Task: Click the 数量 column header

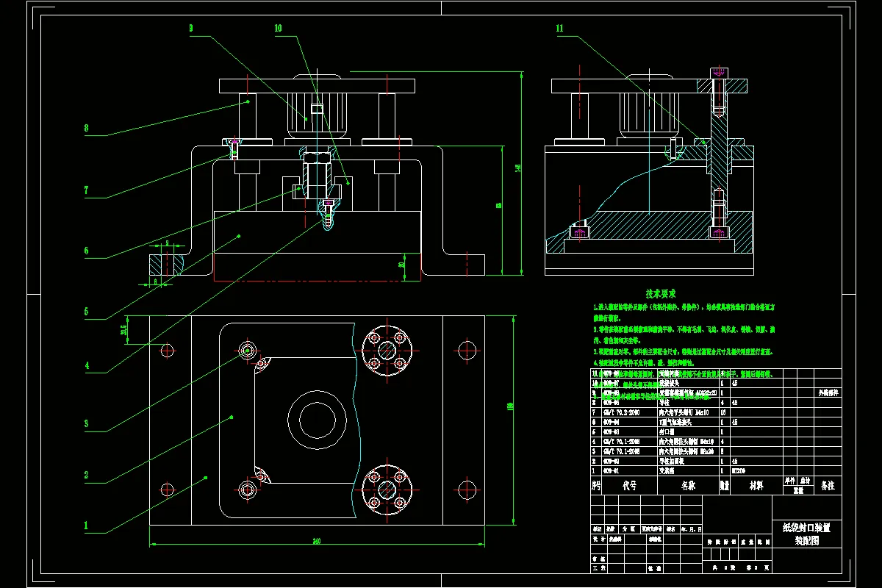Action: tap(724, 486)
